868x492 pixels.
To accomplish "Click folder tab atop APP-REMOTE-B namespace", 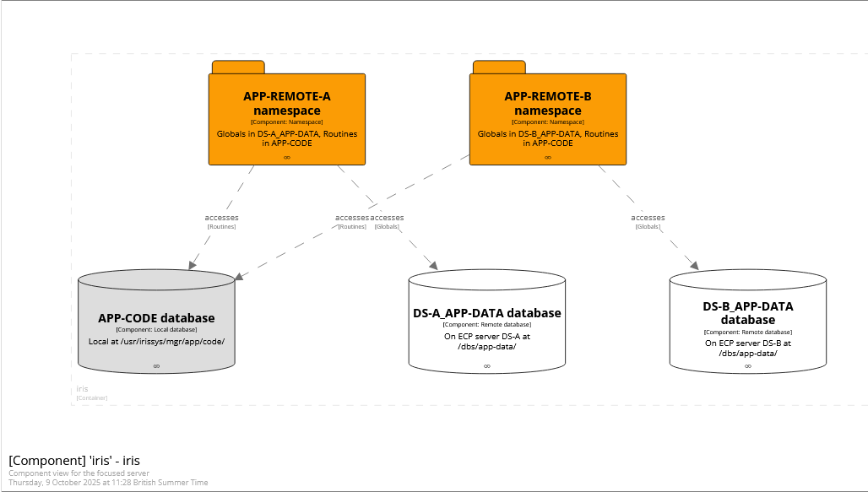I will pos(499,68).
